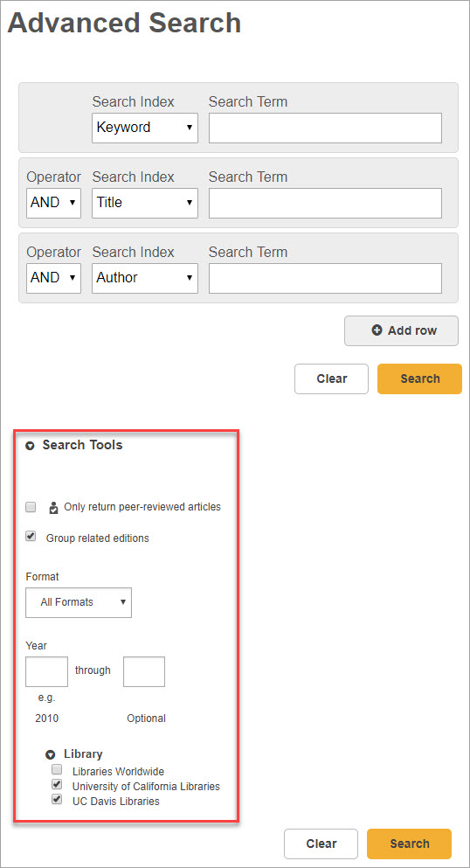Screen dimensions: 470x868
Task: Collapse the Library section arrow icon
Action: 51,754
